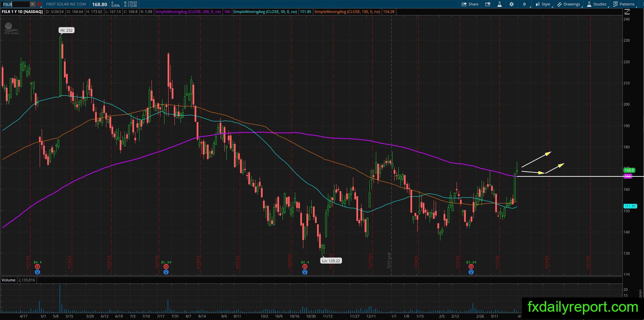Click the earnings phone icon under $0.4
The width and height of the screenshot is (644, 320).
(37, 267)
